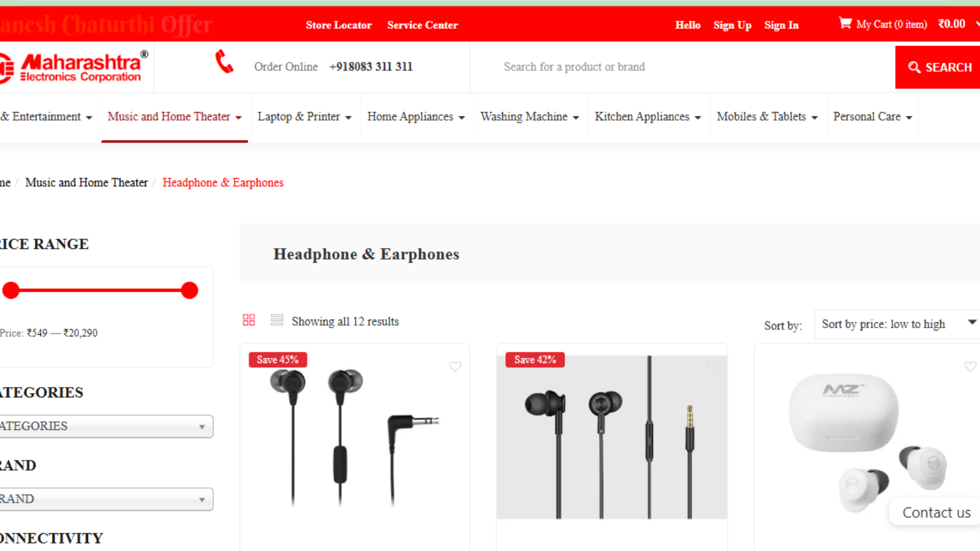The width and height of the screenshot is (980, 551).
Task: Expand the Brand filter dropdown
Action: click(105, 499)
